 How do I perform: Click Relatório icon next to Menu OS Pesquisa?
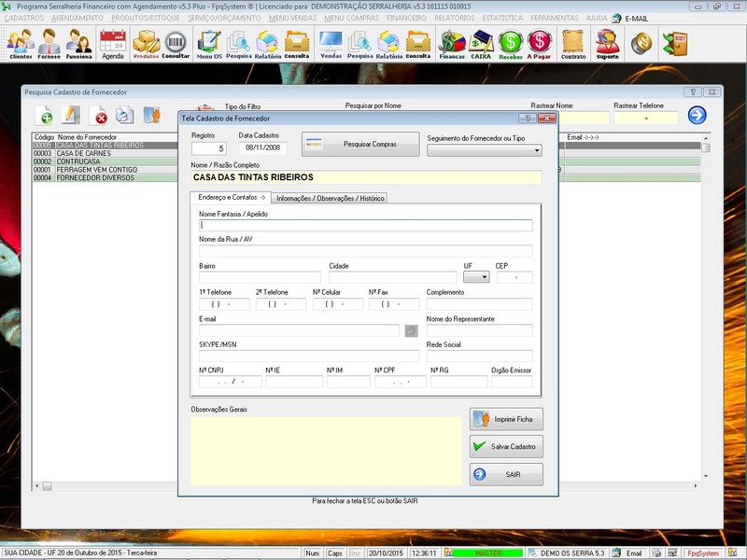point(268,44)
